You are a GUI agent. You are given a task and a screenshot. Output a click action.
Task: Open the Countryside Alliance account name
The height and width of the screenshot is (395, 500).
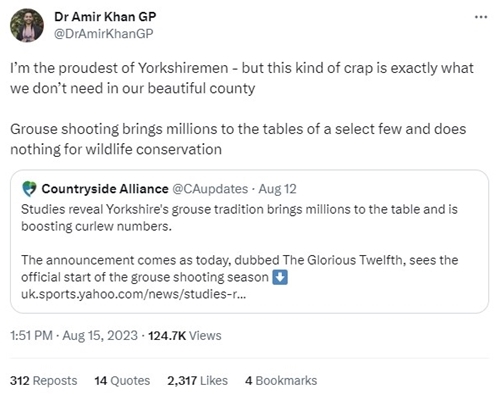click(105, 189)
